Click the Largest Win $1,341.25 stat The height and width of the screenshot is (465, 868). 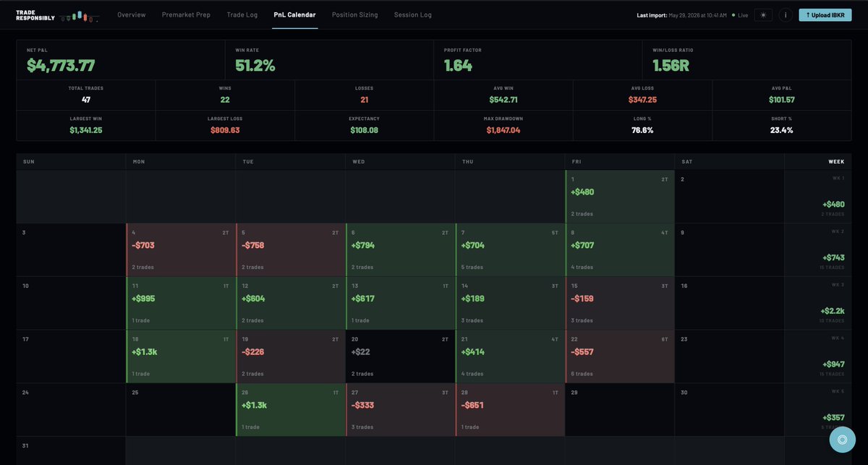point(86,125)
